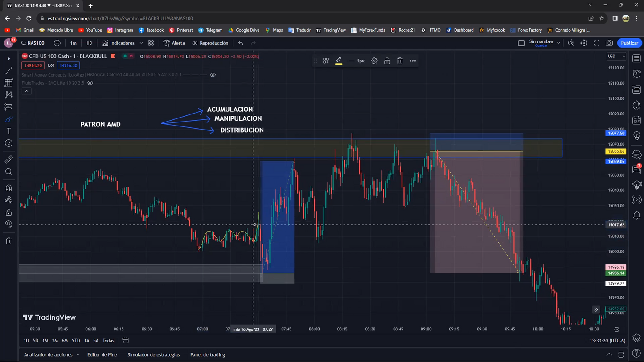Toggle lock on the selected drawing
This screenshot has height=362, width=644.
[x=387, y=61]
